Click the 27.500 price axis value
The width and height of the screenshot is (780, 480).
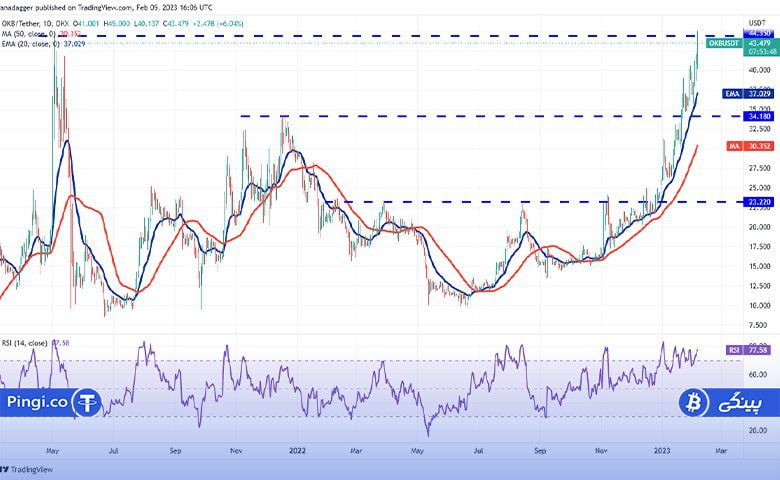click(x=760, y=168)
